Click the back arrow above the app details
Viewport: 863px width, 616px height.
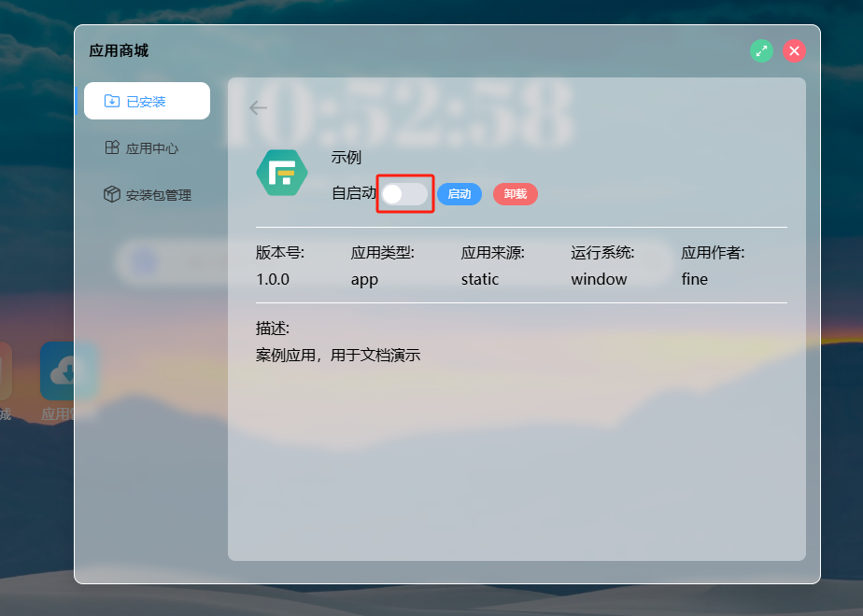point(258,107)
